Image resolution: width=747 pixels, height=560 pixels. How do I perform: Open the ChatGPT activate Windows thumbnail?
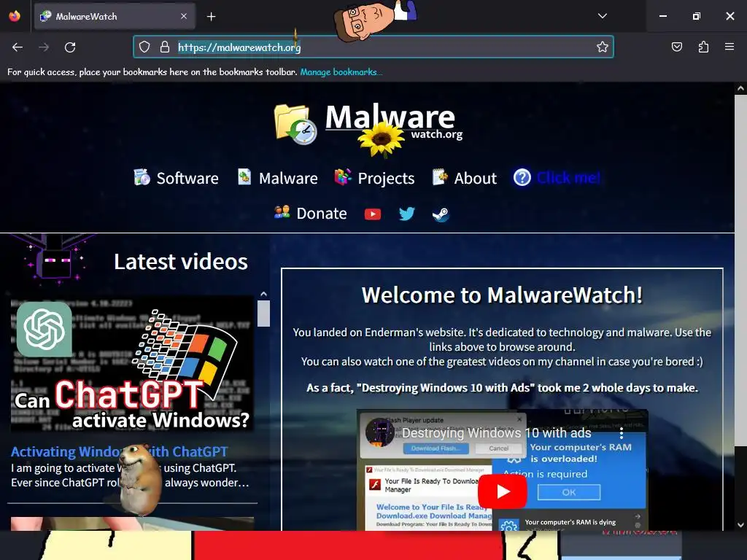tap(132, 365)
